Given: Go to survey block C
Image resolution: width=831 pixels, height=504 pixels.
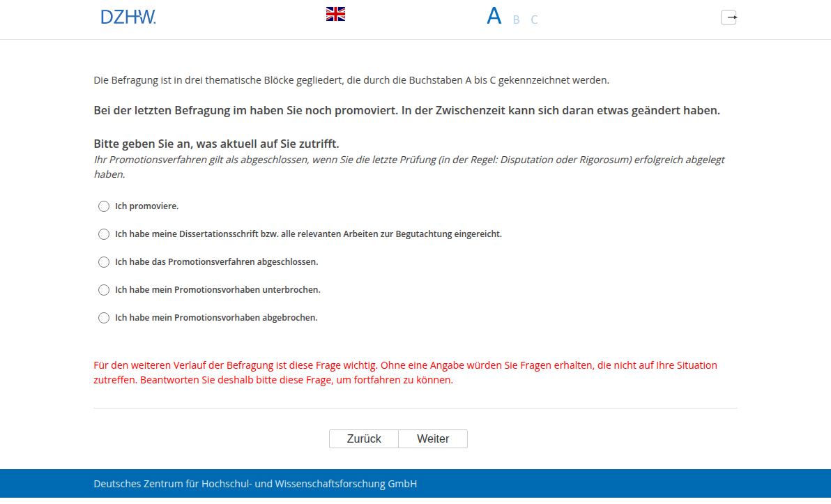Looking at the screenshot, I should pyautogui.click(x=534, y=20).
